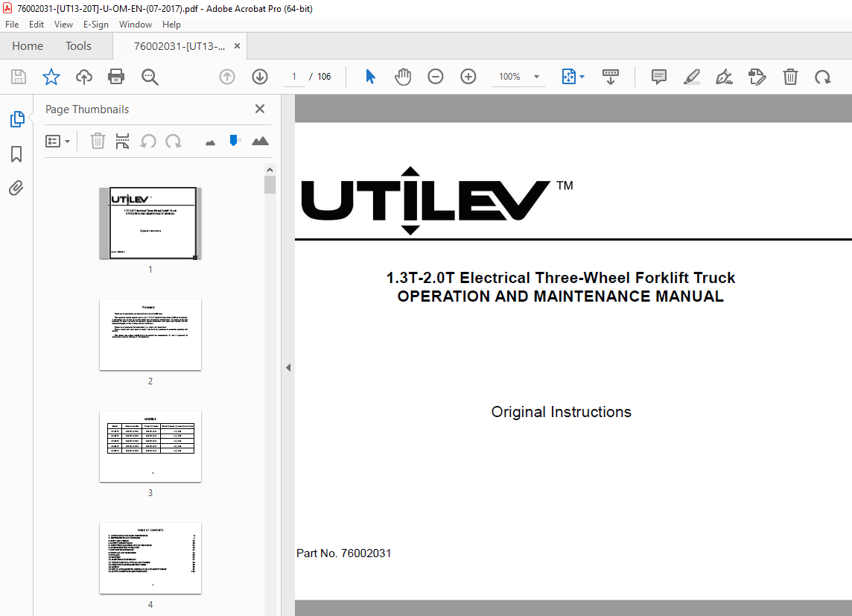Reduce thumbnail size small mountain icon
Image resolution: width=852 pixels, height=616 pixels.
210,143
